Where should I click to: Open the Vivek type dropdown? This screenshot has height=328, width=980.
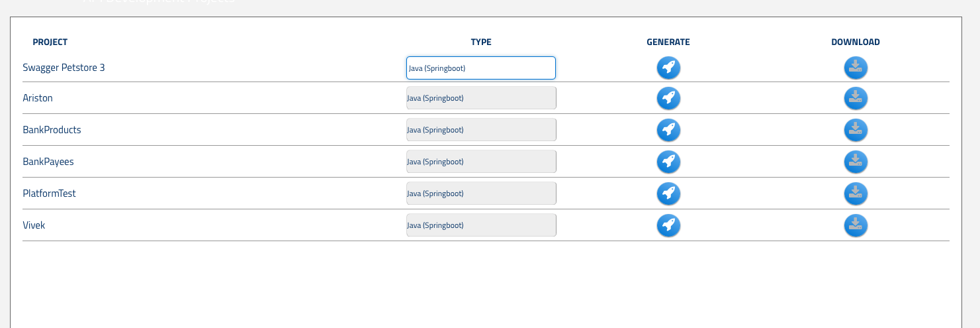pyautogui.click(x=481, y=225)
